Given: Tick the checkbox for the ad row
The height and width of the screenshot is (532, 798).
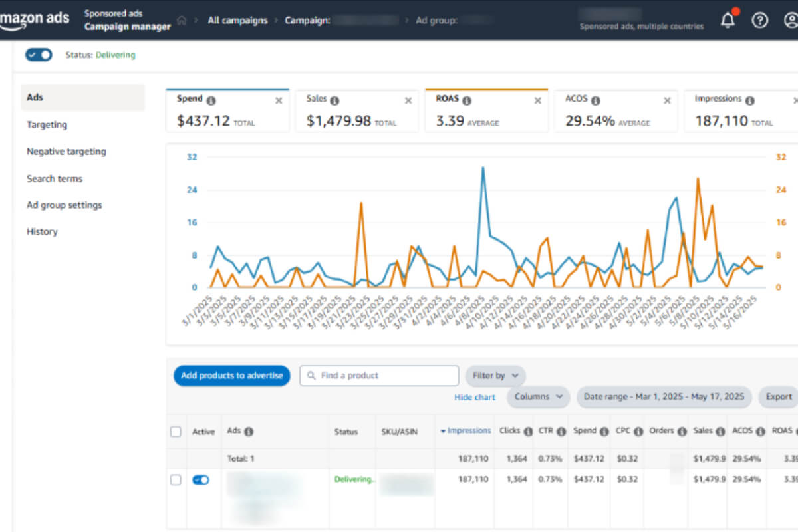Looking at the screenshot, I should coord(176,480).
